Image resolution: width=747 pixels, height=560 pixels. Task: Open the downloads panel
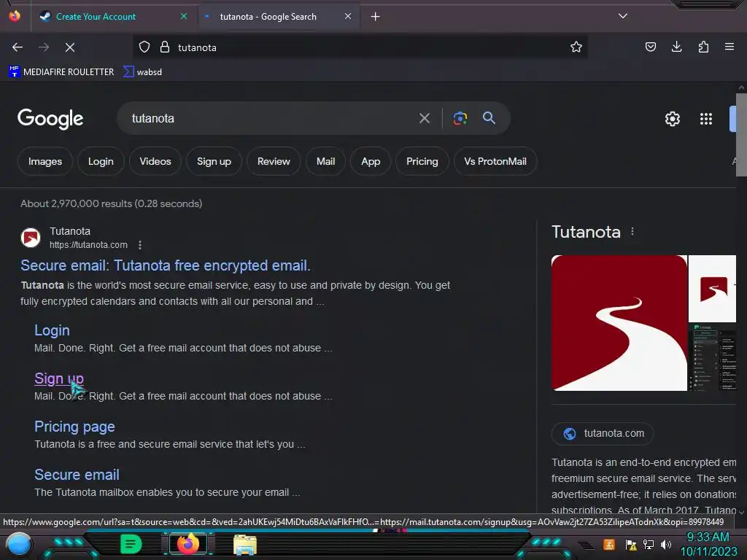(x=677, y=47)
